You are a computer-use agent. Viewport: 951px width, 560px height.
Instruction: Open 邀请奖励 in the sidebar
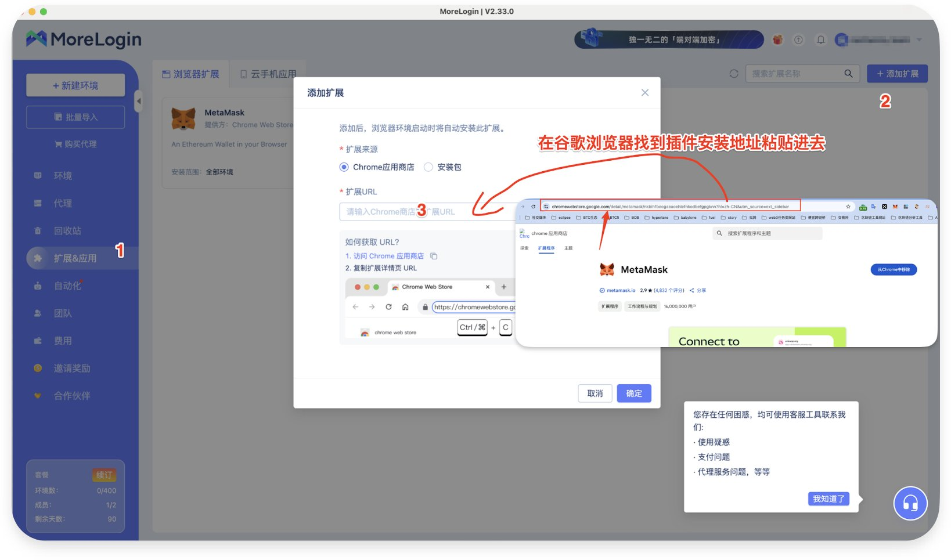pos(72,368)
